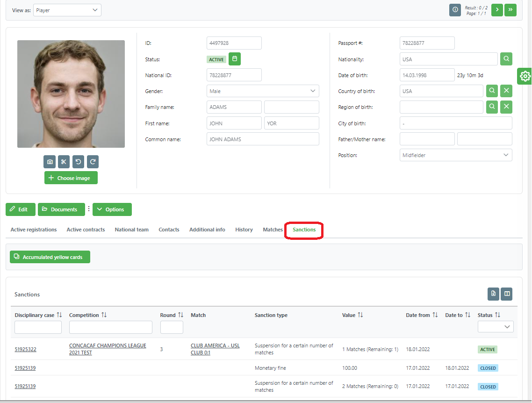Export sanctions table to file icon
The height and width of the screenshot is (403, 532).
click(x=493, y=294)
